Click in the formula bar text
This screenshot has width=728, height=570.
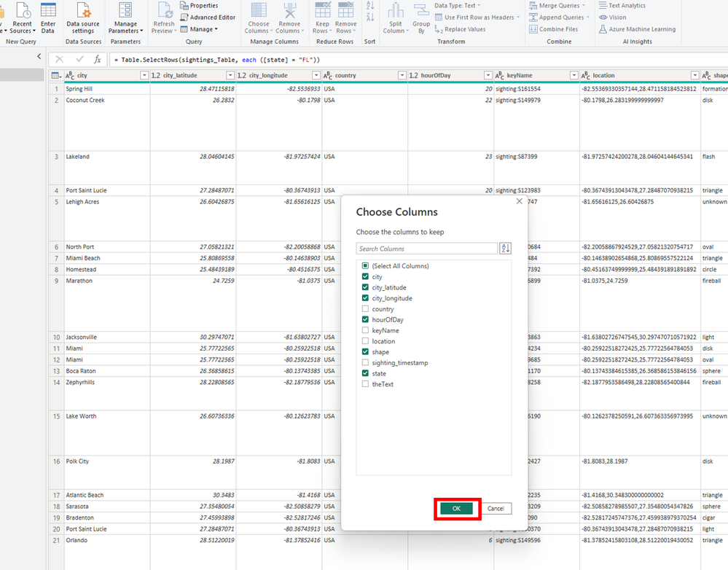click(x=217, y=60)
